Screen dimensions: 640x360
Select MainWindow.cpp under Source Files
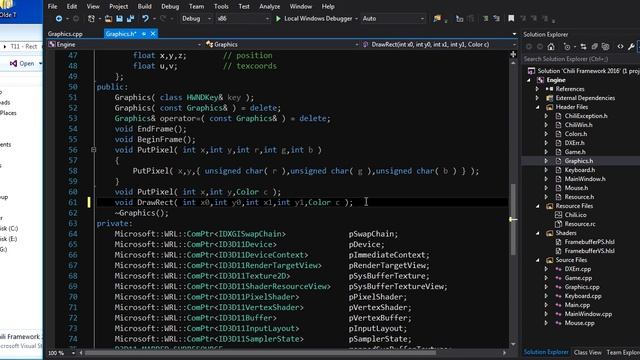point(588,314)
